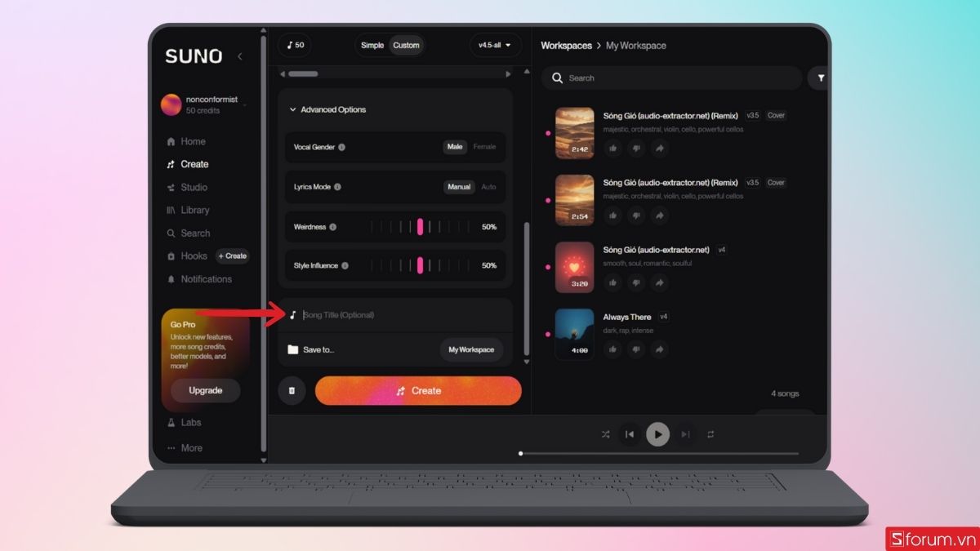This screenshot has height=551, width=980.
Task: Collapse the Advanced Options section
Action: coord(327,109)
